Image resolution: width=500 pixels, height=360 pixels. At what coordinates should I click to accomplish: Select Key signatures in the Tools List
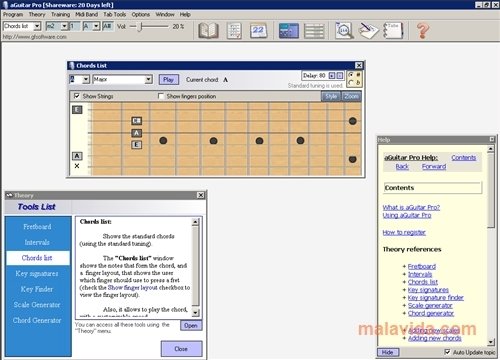(x=37, y=273)
